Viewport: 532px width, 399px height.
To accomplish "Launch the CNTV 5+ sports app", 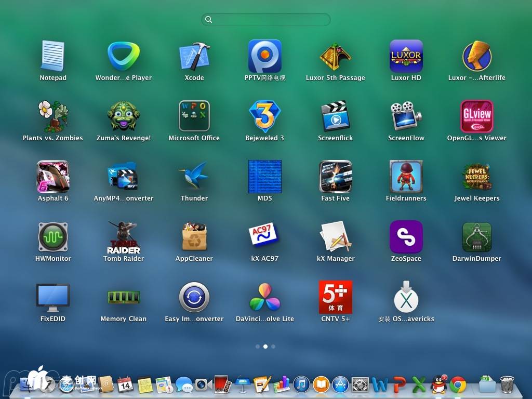I will [336, 298].
